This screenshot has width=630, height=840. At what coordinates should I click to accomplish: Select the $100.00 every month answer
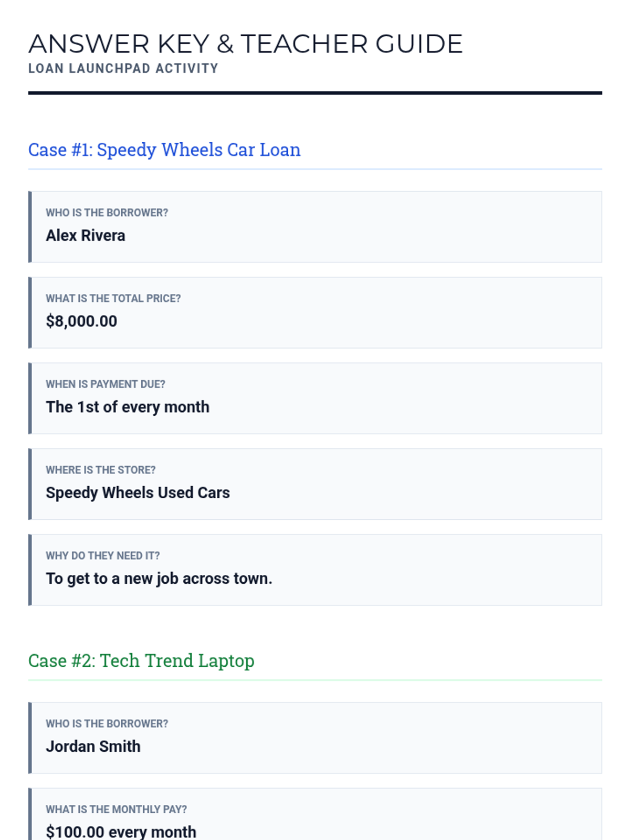[121, 832]
